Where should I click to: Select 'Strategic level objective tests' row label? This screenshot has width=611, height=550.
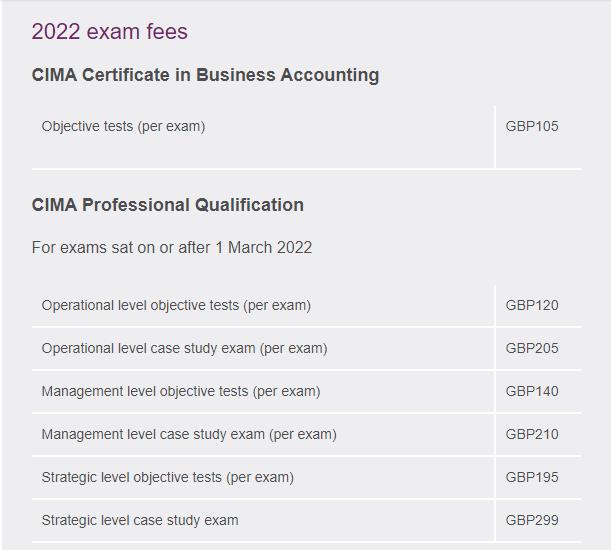(168, 477)
